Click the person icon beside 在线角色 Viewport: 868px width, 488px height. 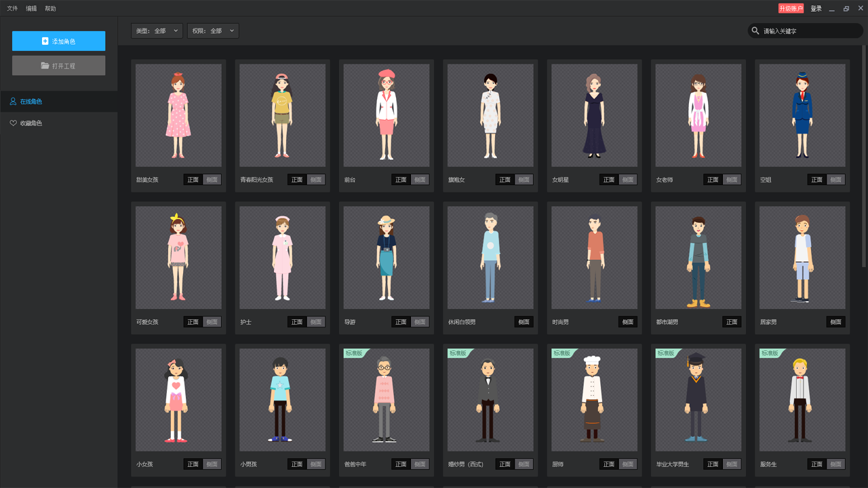coord(13,102)
